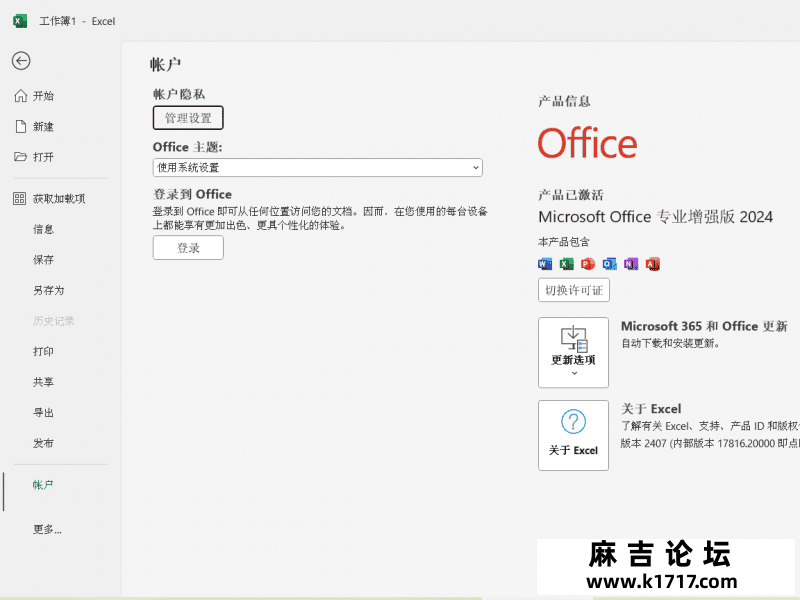Click the 自动下载和安装更新。 text

pos(670,343)
